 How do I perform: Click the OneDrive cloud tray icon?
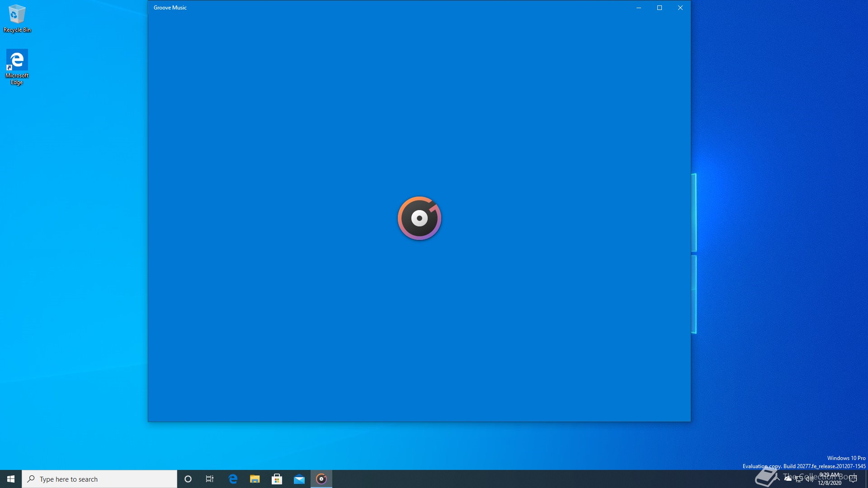click(788, 479)
